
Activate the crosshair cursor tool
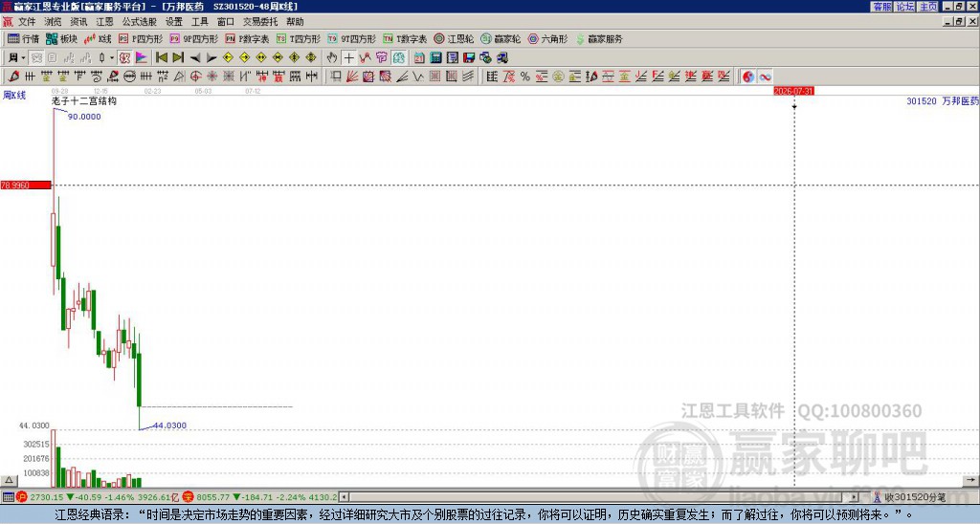pos(348,57)
